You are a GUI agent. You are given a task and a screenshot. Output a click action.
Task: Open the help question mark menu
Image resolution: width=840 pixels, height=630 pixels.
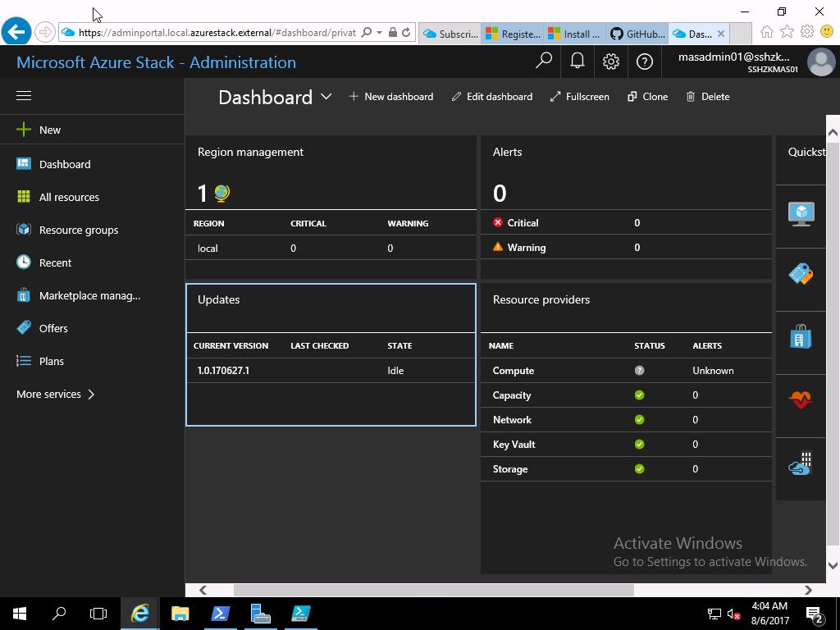(645, 62)
